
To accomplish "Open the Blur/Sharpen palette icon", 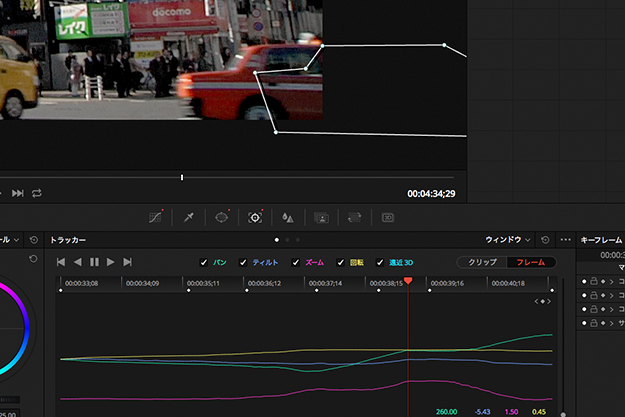I will click(288, 216).
